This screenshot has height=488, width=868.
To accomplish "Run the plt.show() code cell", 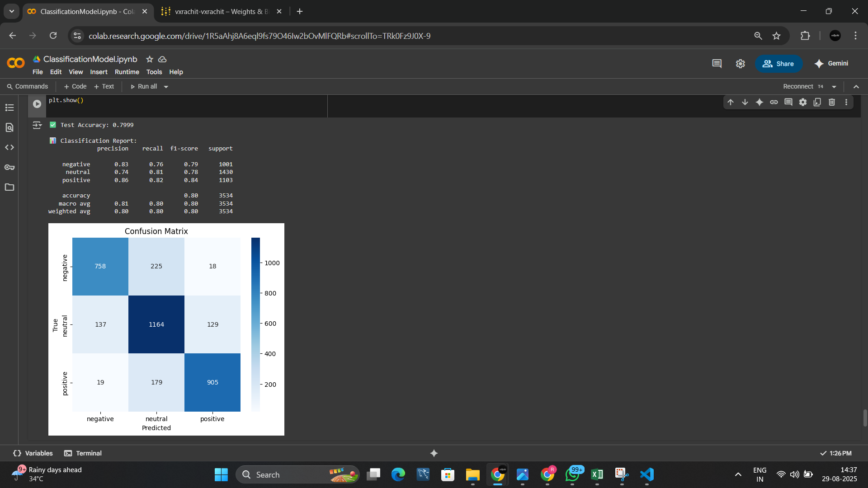I will point(37,104).
